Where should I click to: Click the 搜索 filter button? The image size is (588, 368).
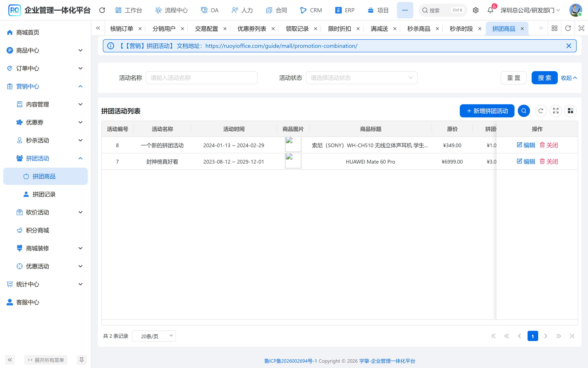[x=545, y=78]
